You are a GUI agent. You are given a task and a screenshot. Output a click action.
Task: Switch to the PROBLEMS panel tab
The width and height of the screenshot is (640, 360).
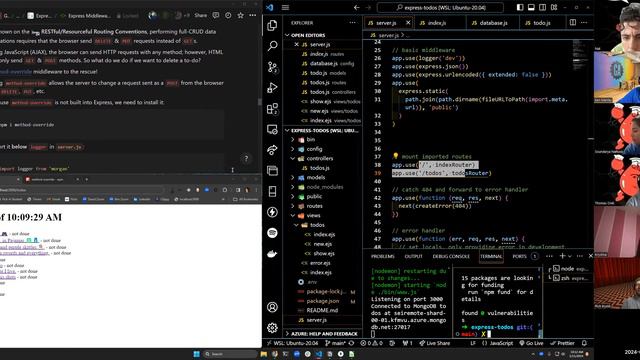(x=382, y=256)
